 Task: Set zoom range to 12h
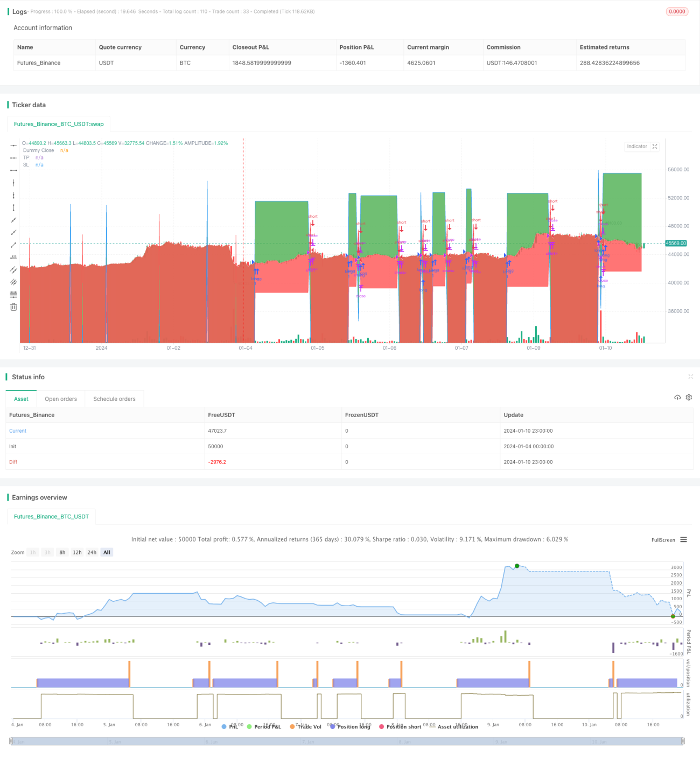point(77,552)
